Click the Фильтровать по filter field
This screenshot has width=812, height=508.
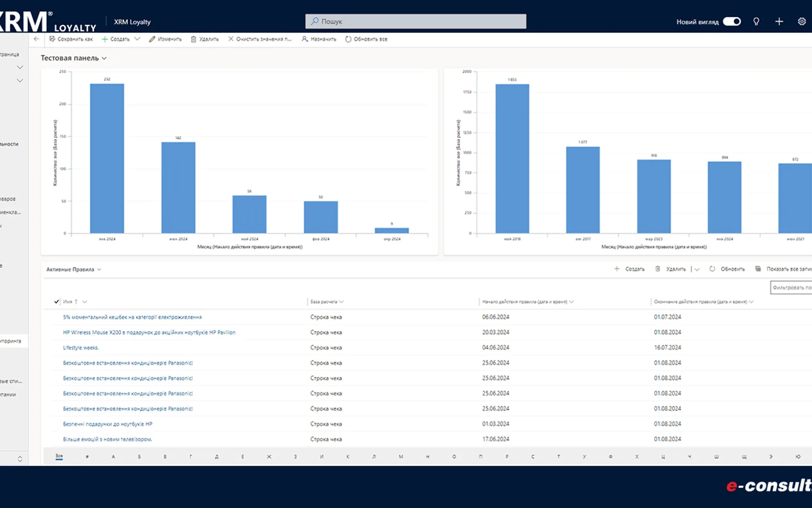[791, 288]
